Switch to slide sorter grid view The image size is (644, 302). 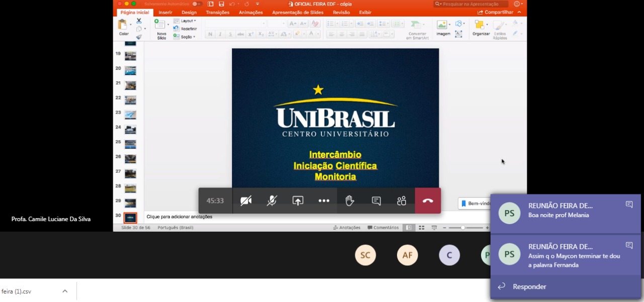(x=422, y=228)
